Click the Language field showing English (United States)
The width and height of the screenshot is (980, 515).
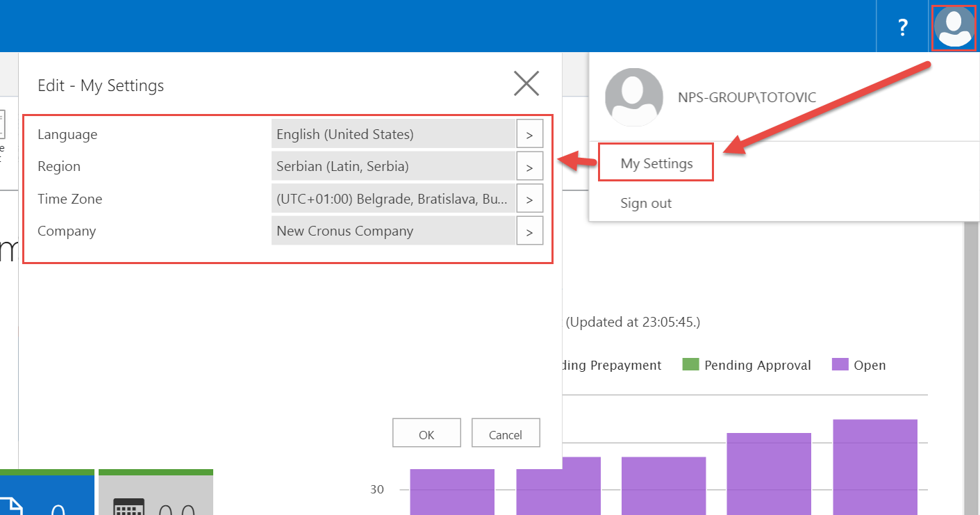click(393, 134)
